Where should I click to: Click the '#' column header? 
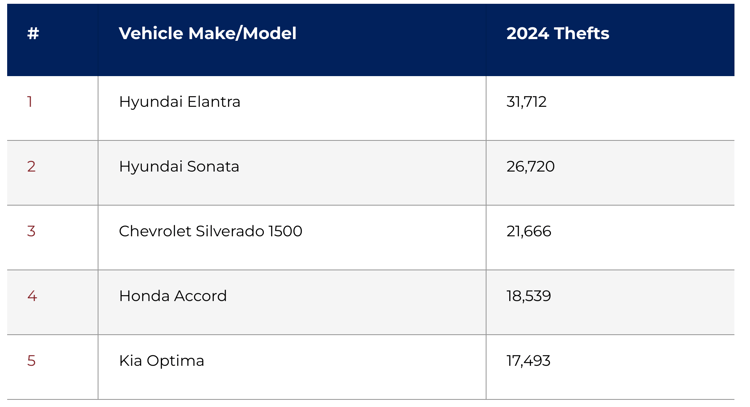pyautogui.click(x=33, y=34)
